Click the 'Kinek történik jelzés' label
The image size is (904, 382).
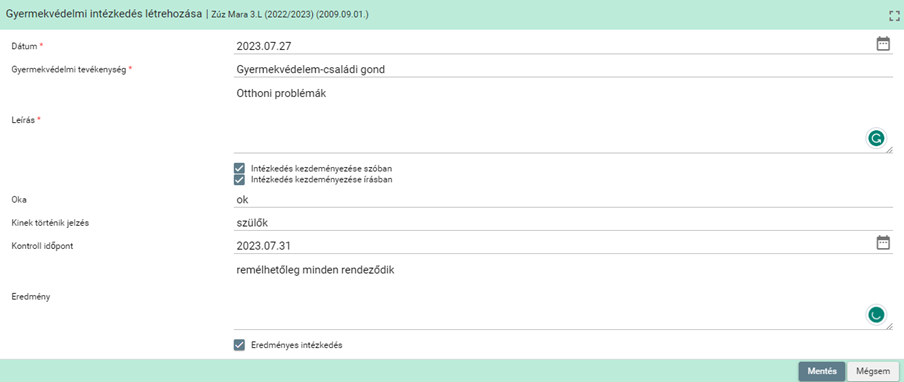click(51, 222)
